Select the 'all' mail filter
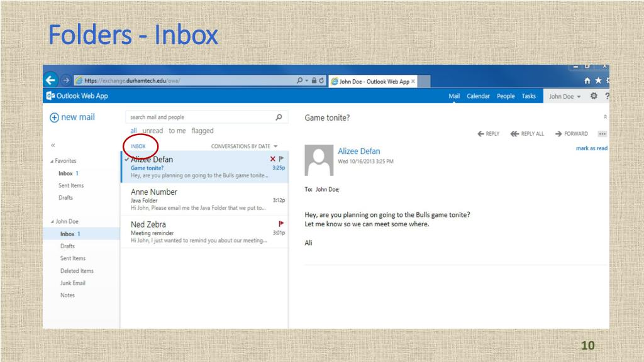Image resolution: width=644 pixels, height=362 pixels. tap(133, 131)
